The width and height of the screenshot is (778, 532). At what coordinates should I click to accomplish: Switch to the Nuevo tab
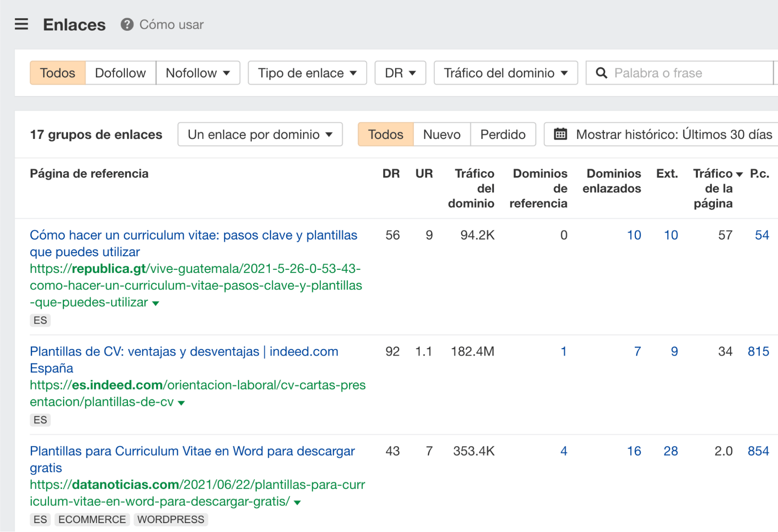[x=441, y=134]
